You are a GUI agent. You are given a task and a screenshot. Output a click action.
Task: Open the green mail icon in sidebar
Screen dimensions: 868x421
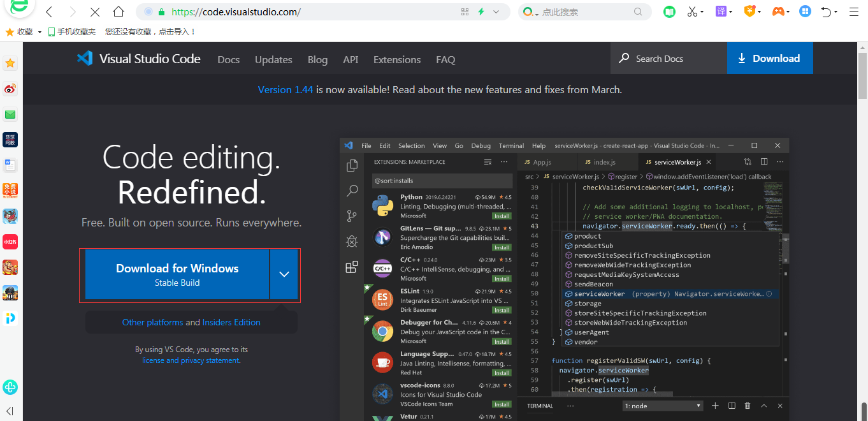coord(10,114)
